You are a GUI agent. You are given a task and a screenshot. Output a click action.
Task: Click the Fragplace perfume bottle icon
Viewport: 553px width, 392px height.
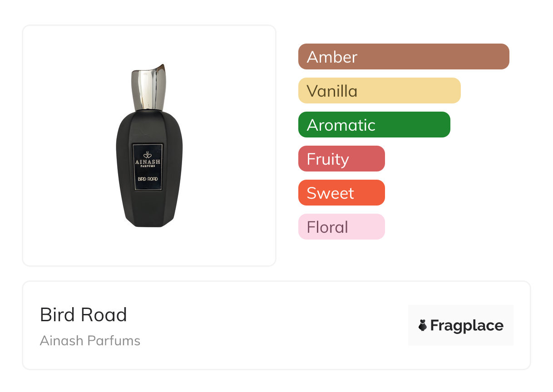(x=423, y=325)
